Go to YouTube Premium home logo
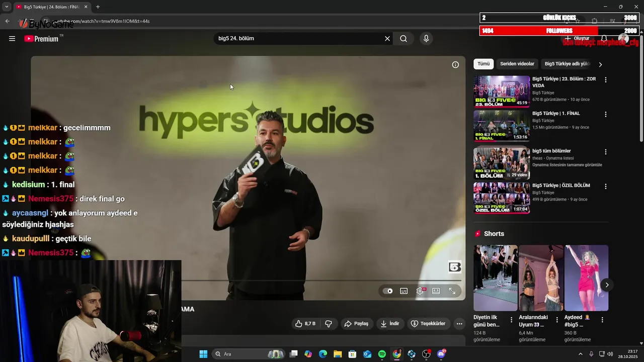 pyautogui.click(x=42, y=39)
